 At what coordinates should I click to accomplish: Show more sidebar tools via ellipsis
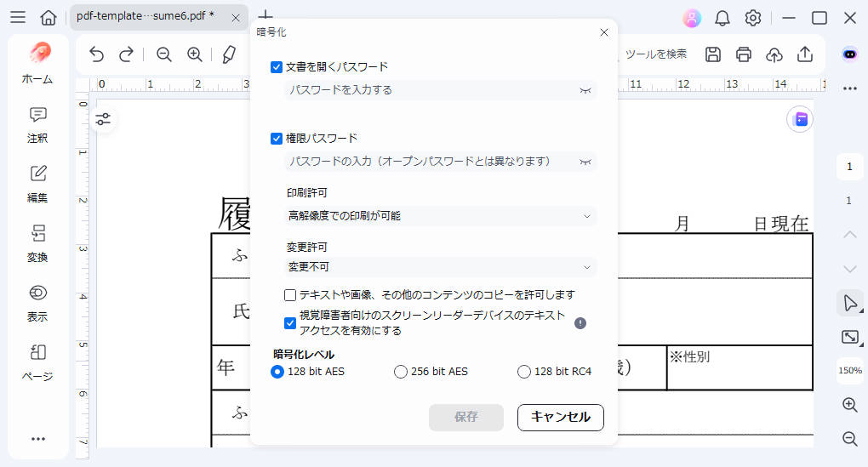point(38,439)
